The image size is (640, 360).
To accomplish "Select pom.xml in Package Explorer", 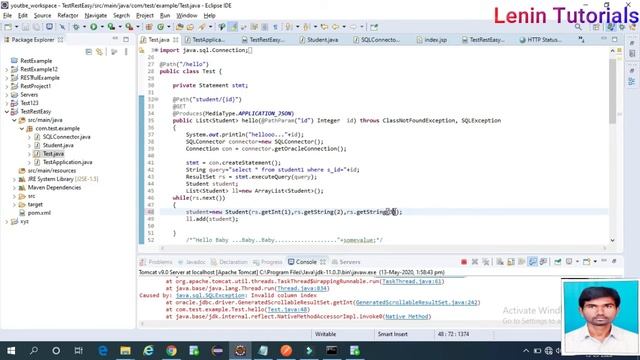I will click(x=39, y=213).
